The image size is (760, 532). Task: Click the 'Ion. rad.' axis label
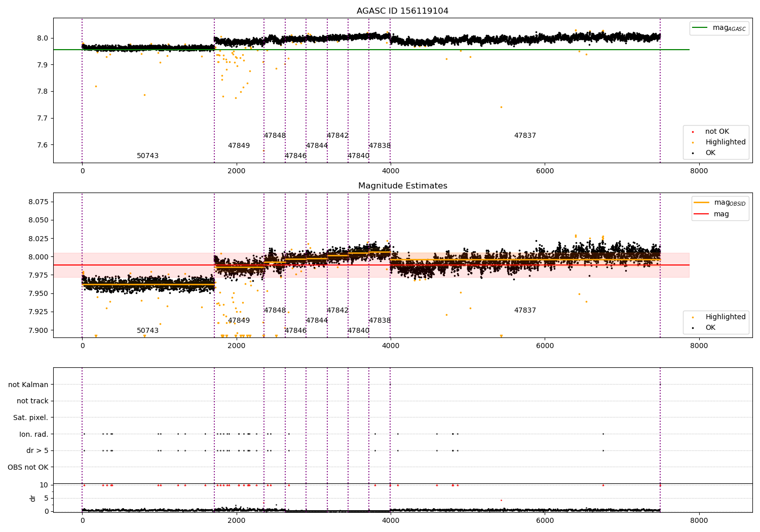[x=33, y=434]
